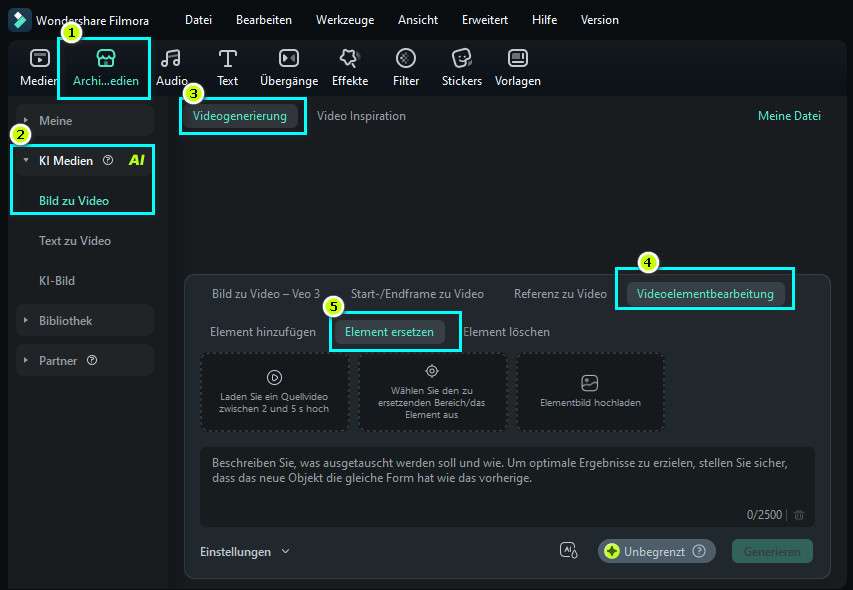
Task: Select the Archivmedien store icon
Action: (106, 58)
